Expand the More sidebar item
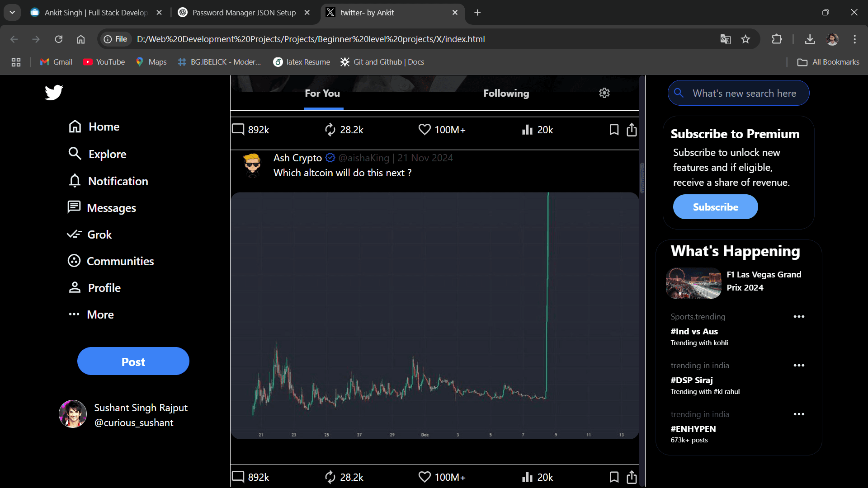 pyautogui.click(x=91, y=314)
